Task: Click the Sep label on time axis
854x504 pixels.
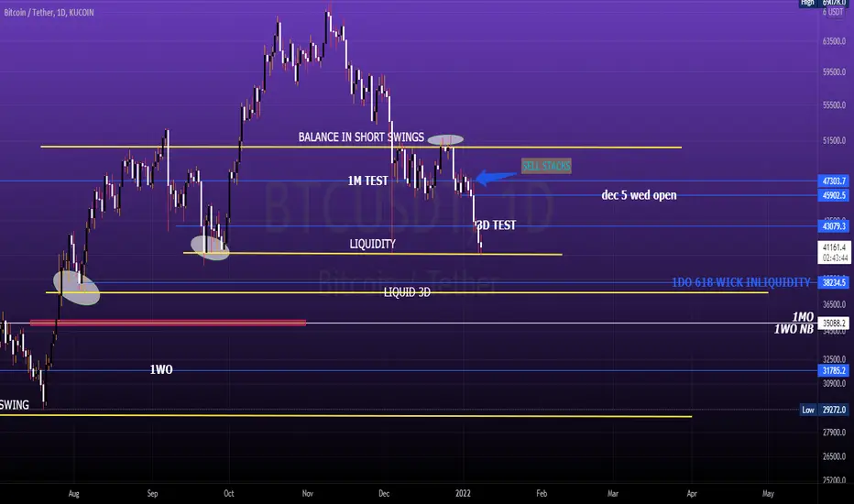Action: (152, 494)
